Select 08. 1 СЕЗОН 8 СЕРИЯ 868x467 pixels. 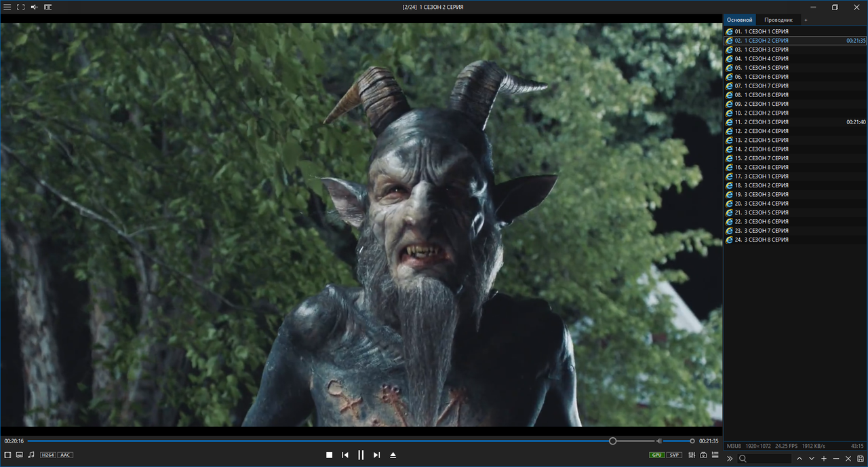click(x=795, y=95)
